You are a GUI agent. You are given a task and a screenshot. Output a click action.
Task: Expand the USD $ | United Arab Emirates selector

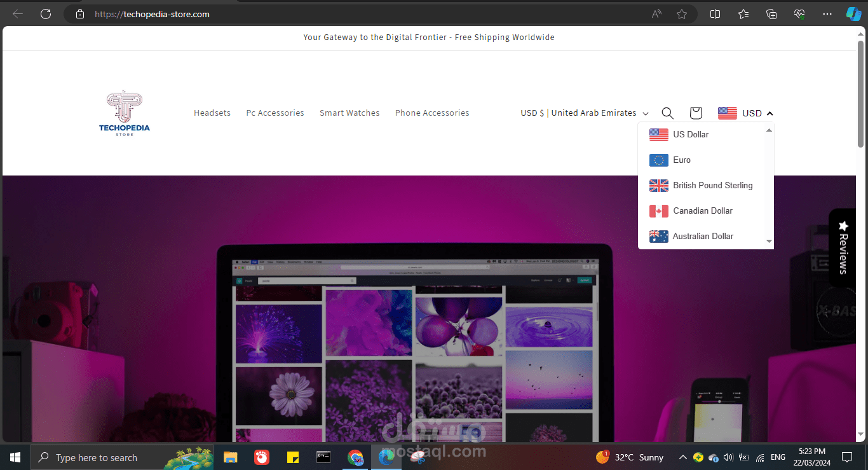[x=585, y=113]
